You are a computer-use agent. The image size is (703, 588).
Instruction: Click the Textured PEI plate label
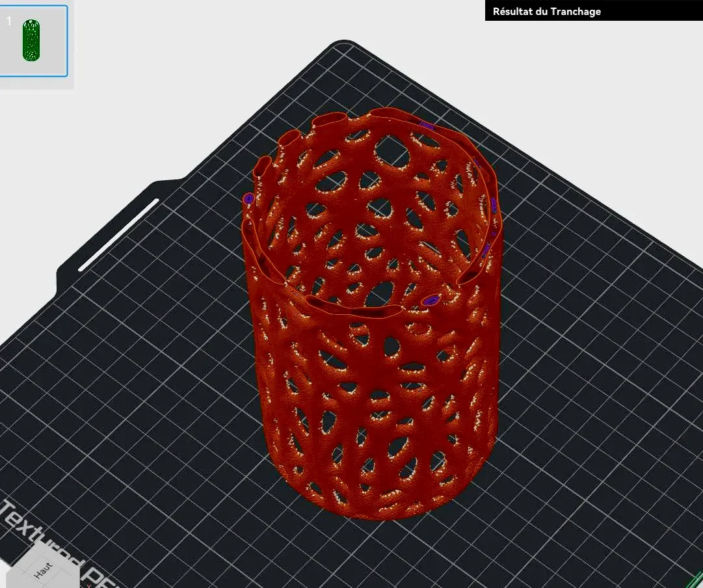click(54, 545)
